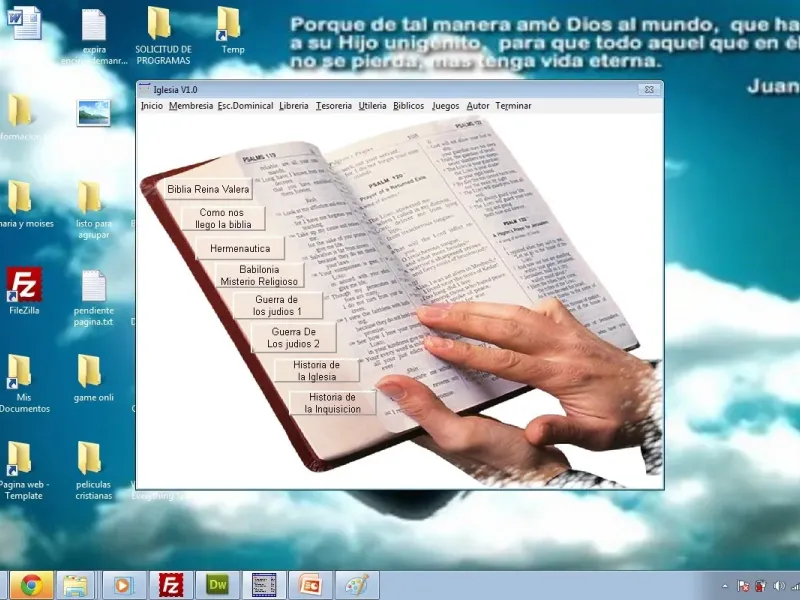The height and width of the screenshot is (600, 800).
Task: Select the peliculas cristianas folder
Action: pos(93,470)
